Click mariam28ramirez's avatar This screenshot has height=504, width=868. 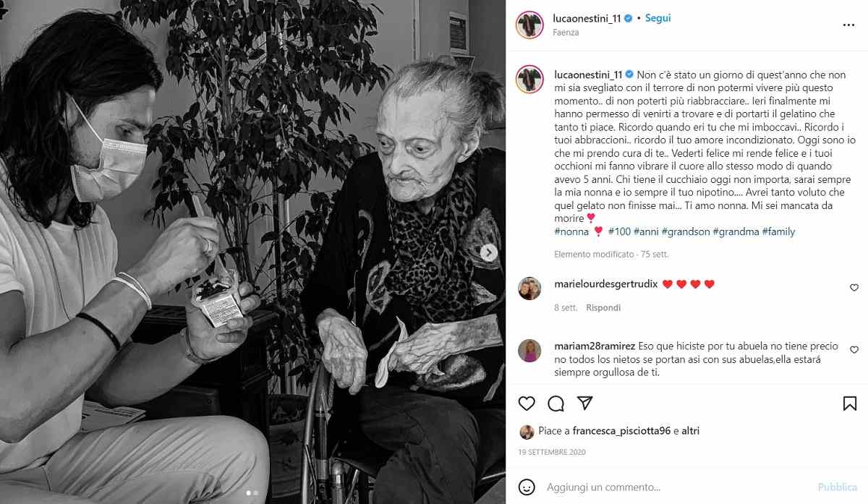(x=529, y=350)
